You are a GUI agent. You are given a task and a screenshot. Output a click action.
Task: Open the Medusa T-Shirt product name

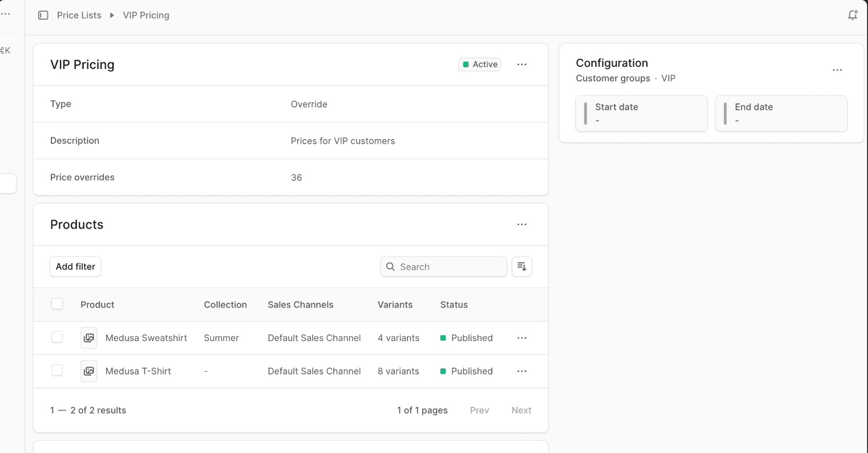pyautogui.click(x=138, y=371)
